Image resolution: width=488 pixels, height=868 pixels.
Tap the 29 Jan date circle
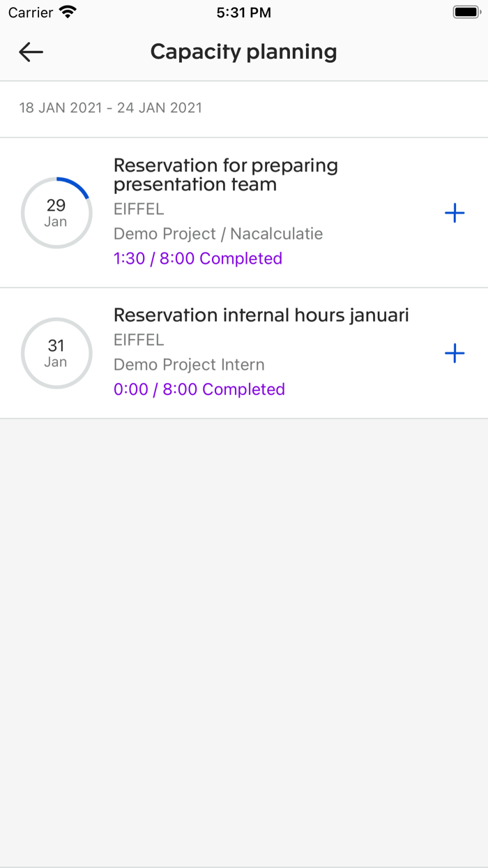pyautogui.click(x=56, y=213)
